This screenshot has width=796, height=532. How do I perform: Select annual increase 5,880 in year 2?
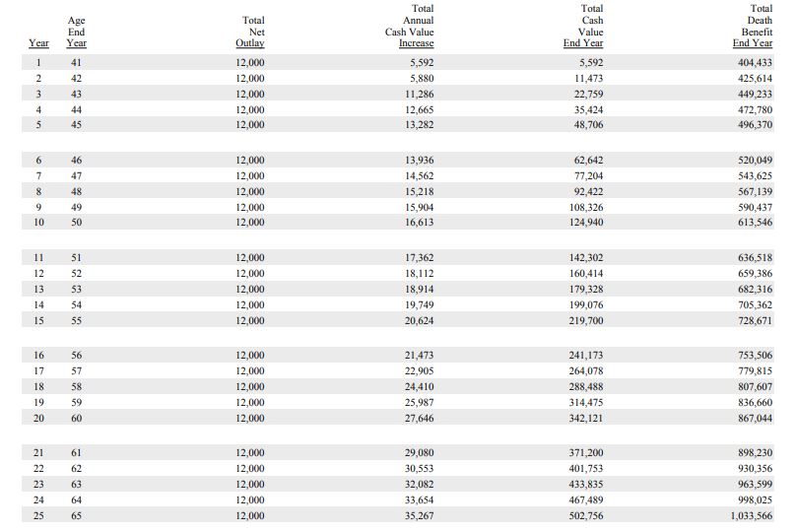[422, 78]
